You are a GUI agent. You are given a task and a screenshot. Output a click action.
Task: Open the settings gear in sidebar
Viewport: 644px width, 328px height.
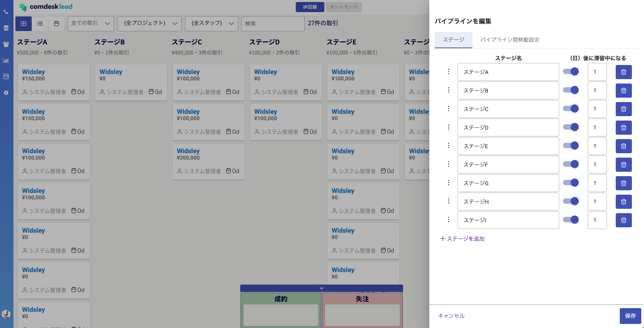click(x=6, y=93)
